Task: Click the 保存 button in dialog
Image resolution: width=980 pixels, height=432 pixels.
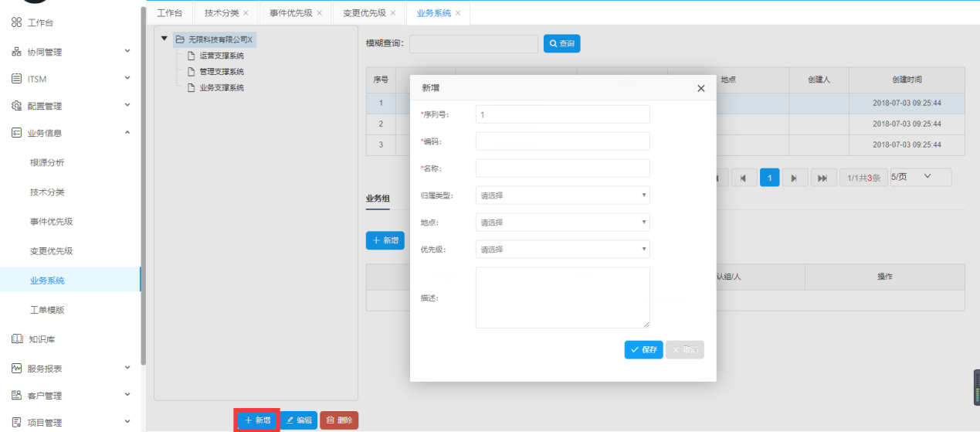Action: coord(643,350)
